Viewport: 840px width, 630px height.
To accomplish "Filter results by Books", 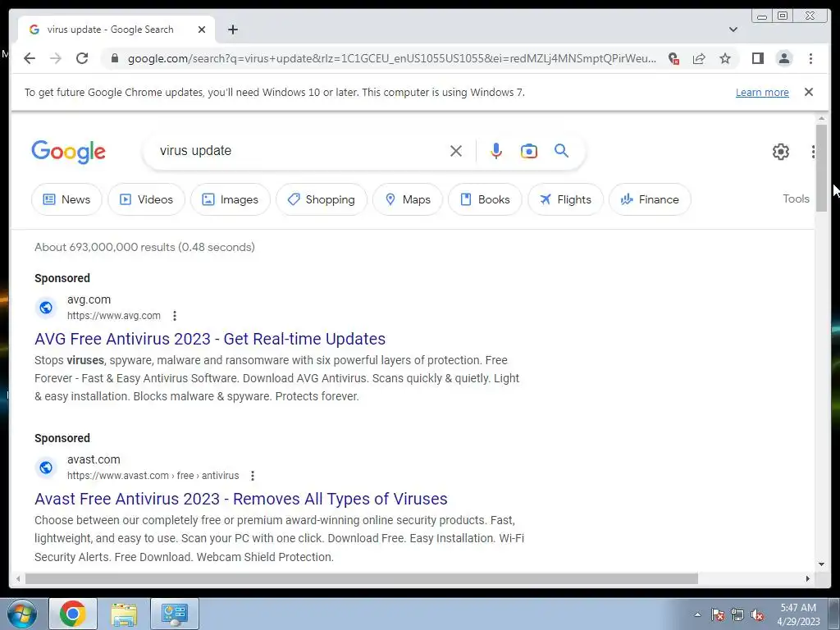I will tap(485, 199).
